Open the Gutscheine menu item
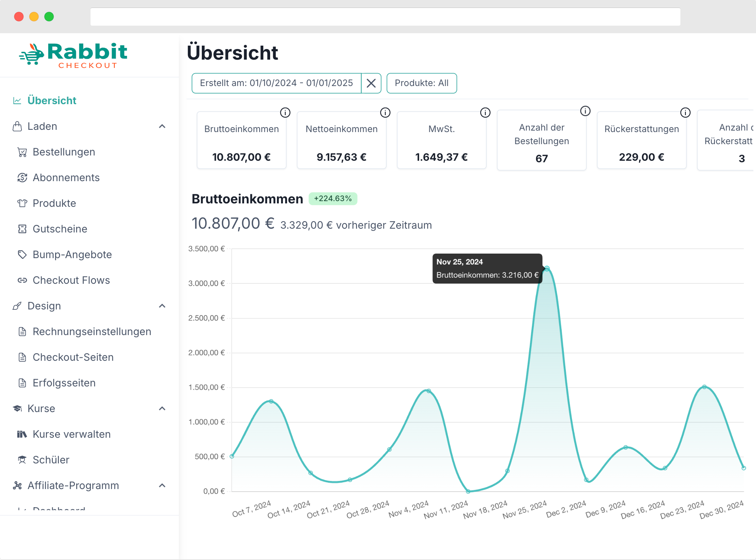The width and height of the screenshot is (756, 560). [x=60, y=229]
